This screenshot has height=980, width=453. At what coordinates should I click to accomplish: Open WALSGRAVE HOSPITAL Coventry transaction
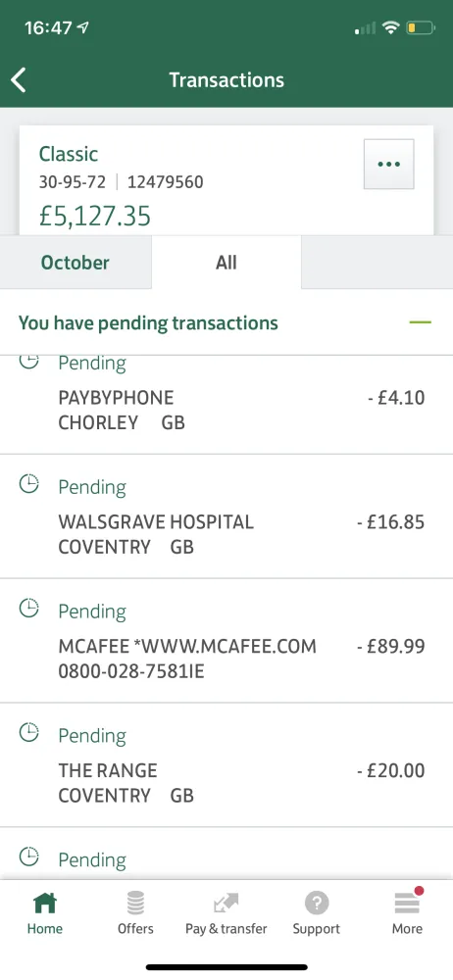click(x=226, y=516)
